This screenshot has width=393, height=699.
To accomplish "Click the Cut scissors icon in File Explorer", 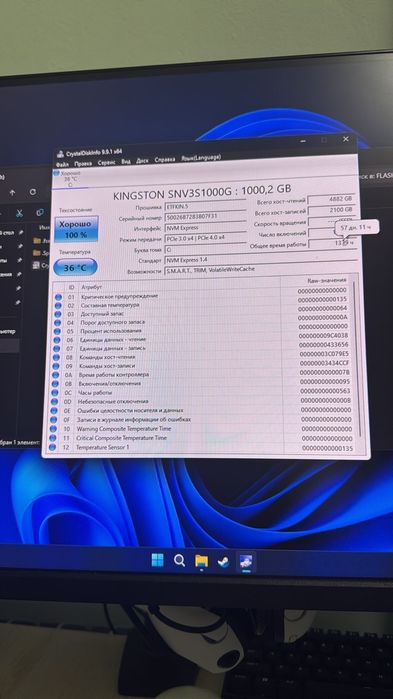I will coord(19,214).
